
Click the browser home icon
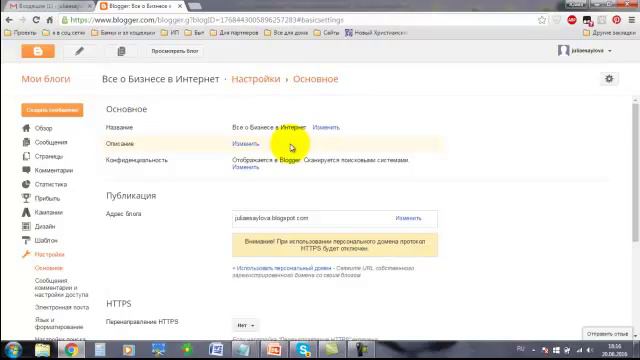49,20
